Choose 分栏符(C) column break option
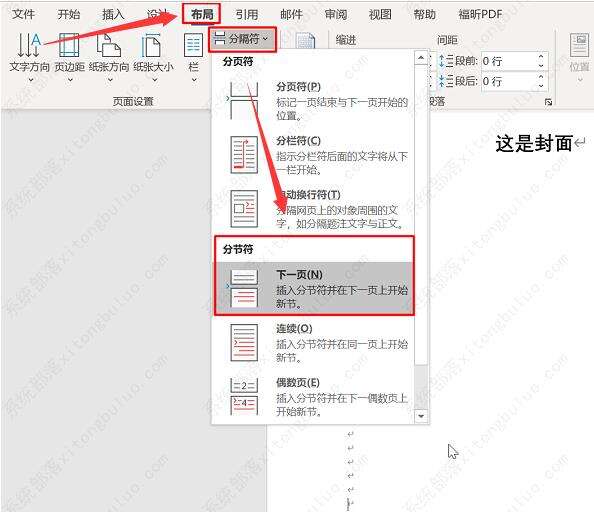The width and height of the screenshot is (594, 512). click(x=313, y=155)
